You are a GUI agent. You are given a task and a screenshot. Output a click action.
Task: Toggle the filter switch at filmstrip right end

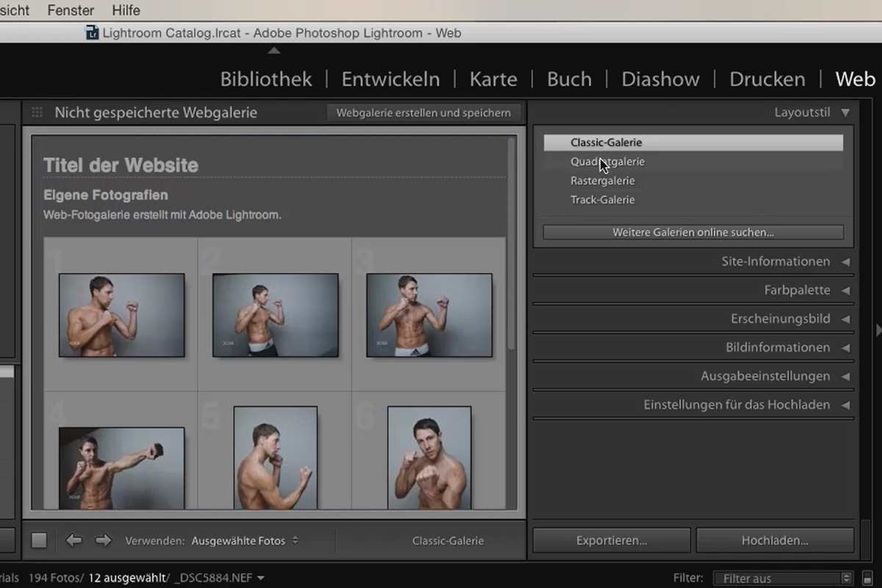[868, 578]
